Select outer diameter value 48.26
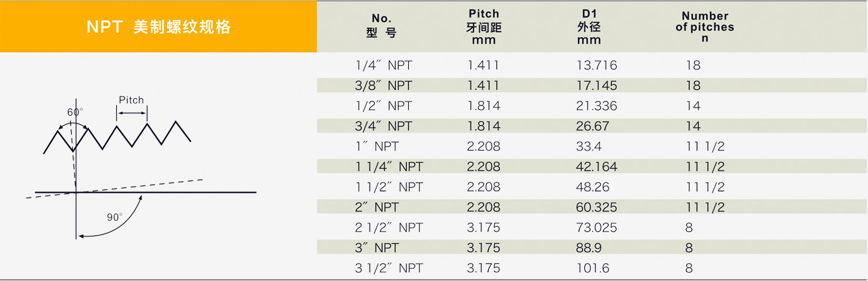The image size is (868, 281). click(593, 187)
